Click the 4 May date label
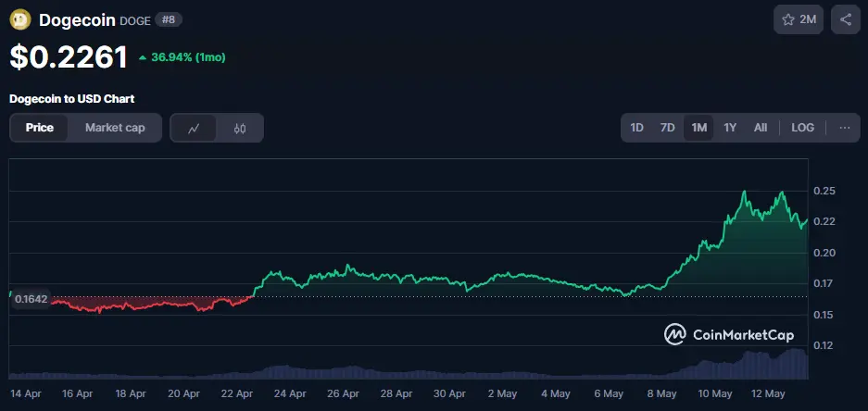 pyautogui.click(x=556, y=393)
